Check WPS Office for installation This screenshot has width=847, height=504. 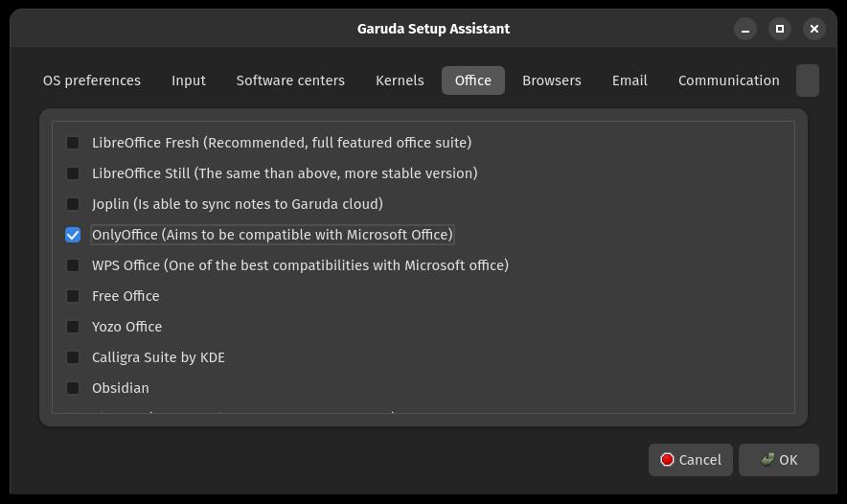click(x=73, y=265)
